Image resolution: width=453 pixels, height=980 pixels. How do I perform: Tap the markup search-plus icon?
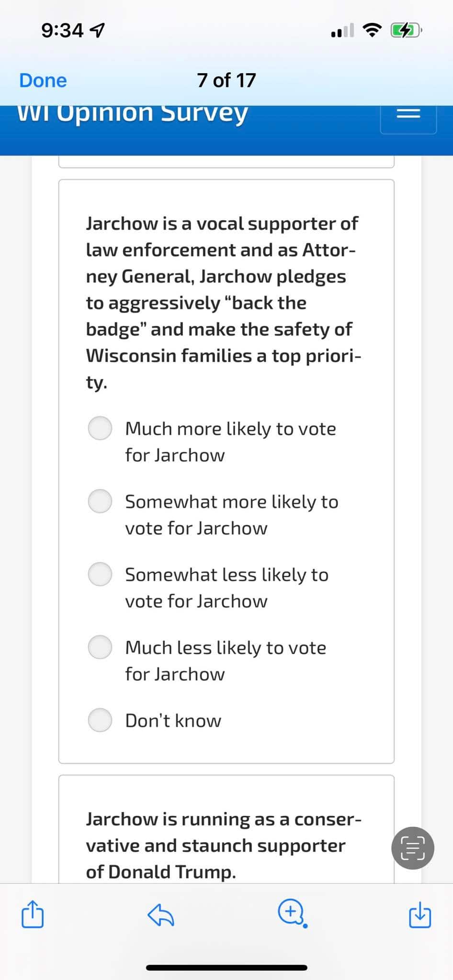(291, 913)
